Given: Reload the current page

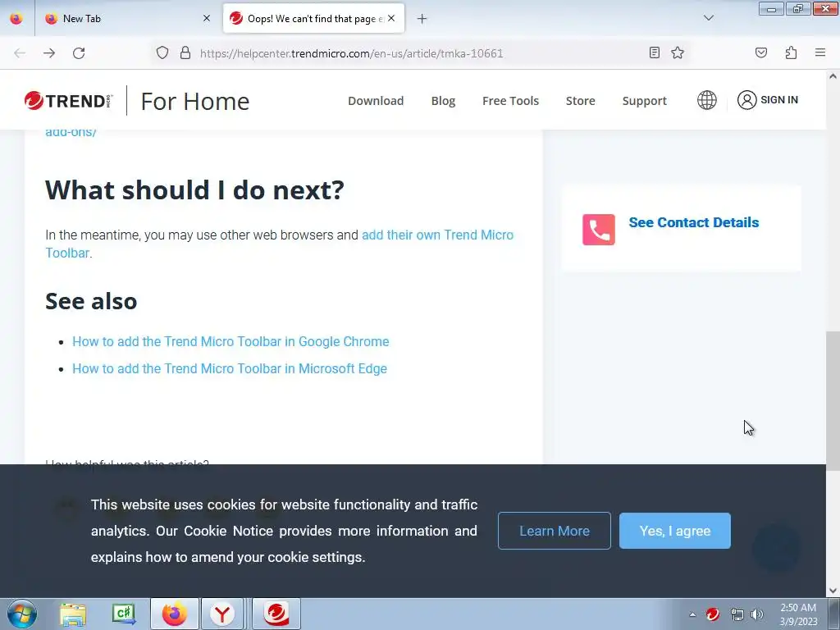Looking at the screenshot, I should [79, 53].
